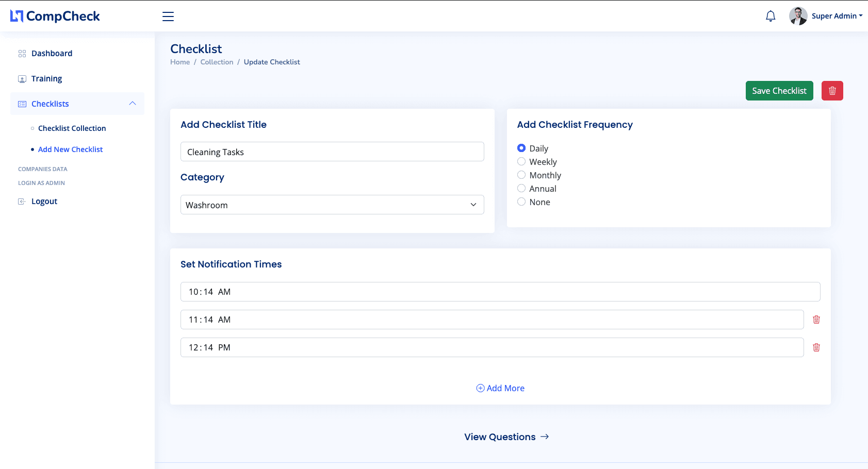868x469 pixels.
Task: Click the Save Checklist button
Action: 779,91
